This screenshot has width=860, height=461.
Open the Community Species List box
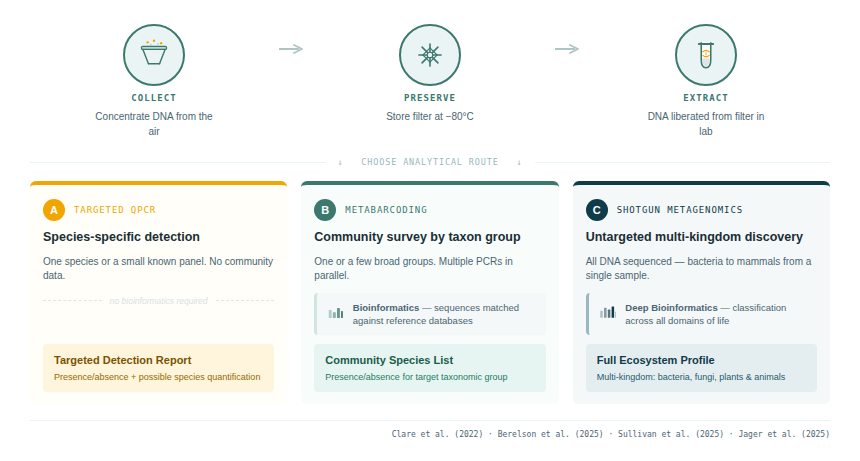(430, 368)
